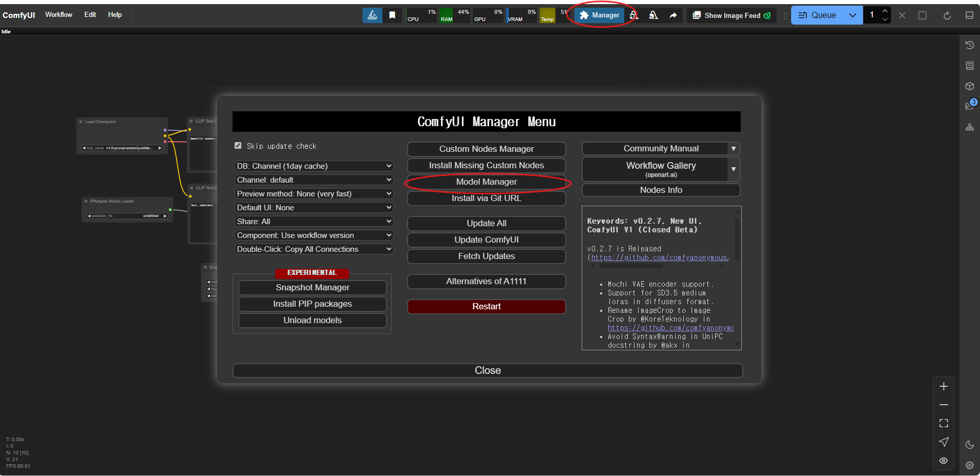
Task: Click the first unload models icon after Manager
Action: (635, 15)
